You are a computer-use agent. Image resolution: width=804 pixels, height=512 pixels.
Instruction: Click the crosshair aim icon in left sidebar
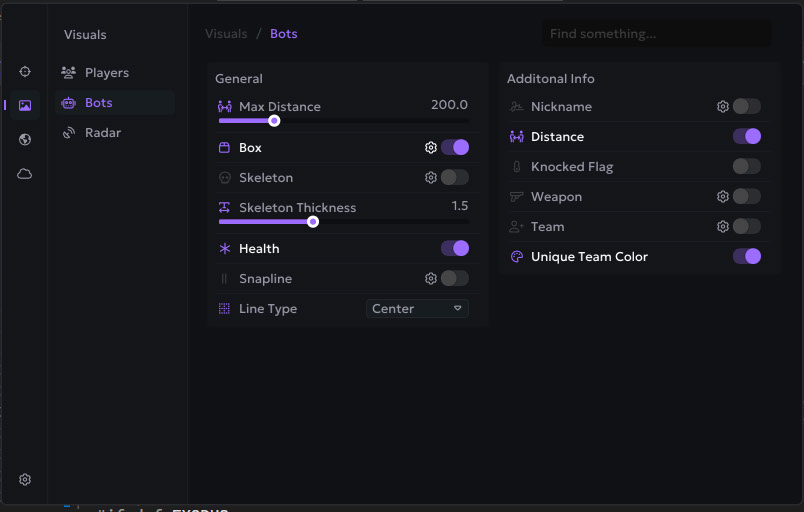(x=25, y=72)
